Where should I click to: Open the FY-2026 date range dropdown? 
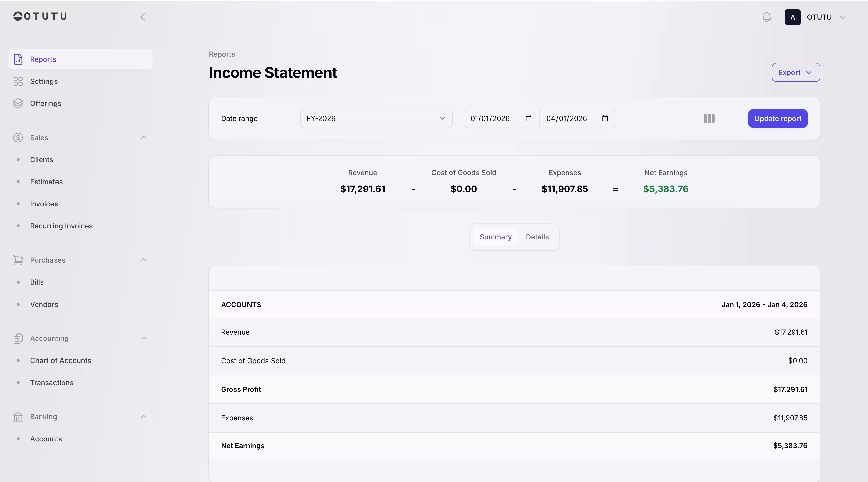tap(375, 118)
